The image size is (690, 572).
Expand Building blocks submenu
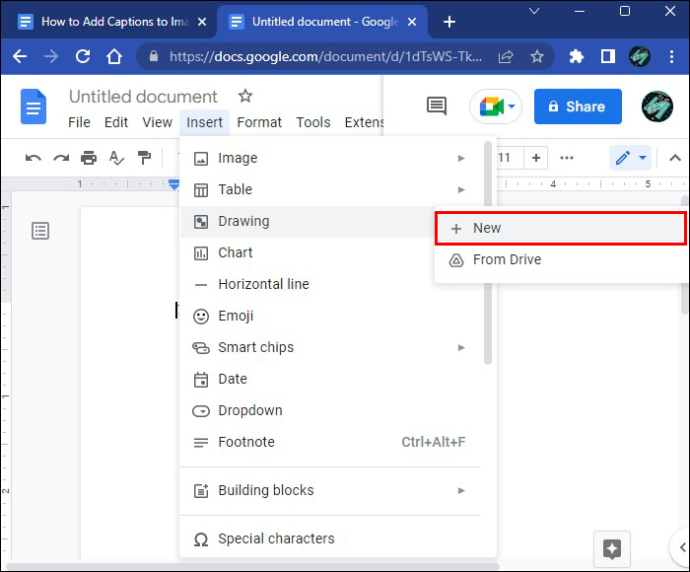330,490
